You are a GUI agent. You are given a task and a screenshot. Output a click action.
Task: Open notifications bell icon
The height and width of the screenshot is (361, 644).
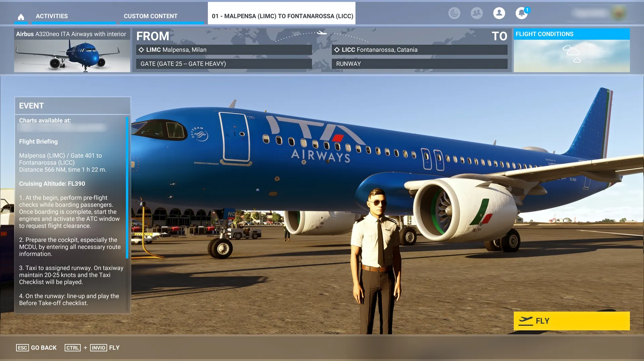(521, 13)
